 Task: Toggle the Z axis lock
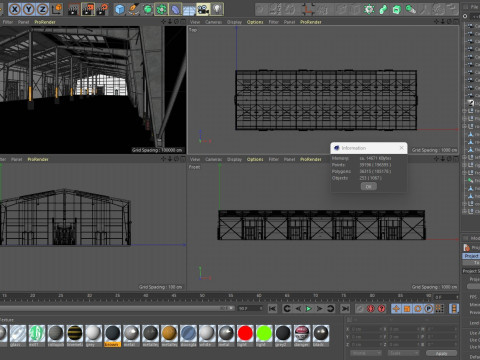[43, 9]
